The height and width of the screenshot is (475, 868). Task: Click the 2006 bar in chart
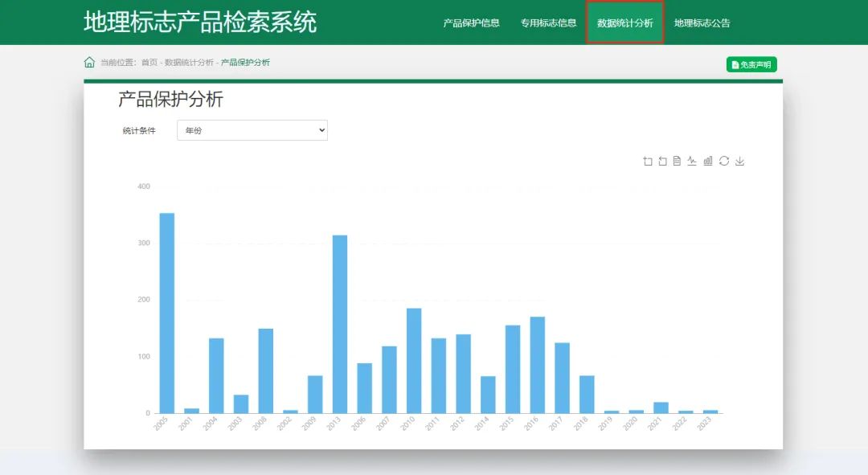coord(365,388)
